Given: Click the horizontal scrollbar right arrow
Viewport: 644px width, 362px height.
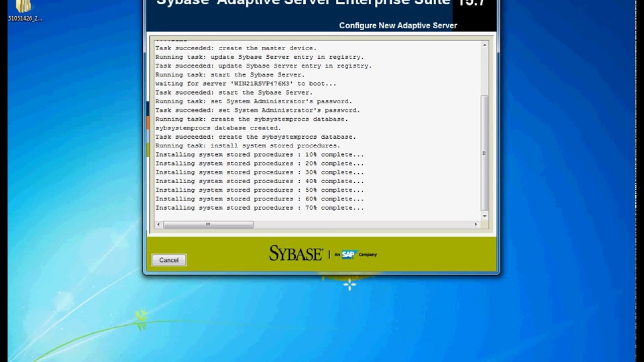Looking at the screenshot, I should (476, 225).
